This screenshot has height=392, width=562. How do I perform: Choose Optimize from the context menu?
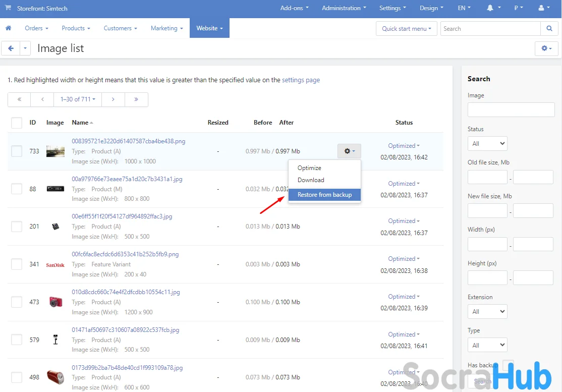coord(309,168)
